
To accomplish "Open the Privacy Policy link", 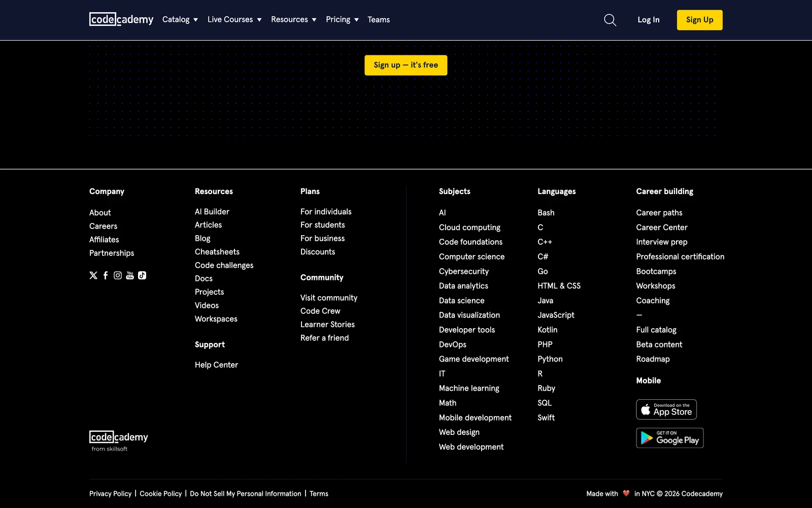I will click(110, 494).
